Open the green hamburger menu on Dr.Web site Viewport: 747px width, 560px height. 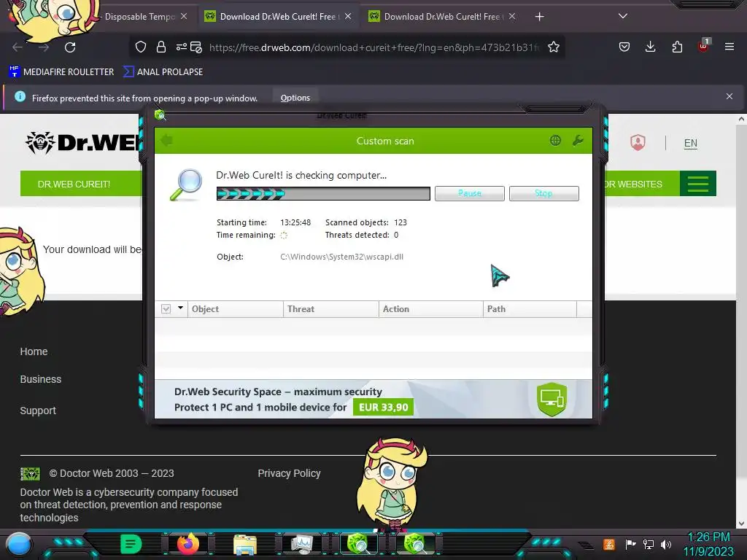(698, 184)
